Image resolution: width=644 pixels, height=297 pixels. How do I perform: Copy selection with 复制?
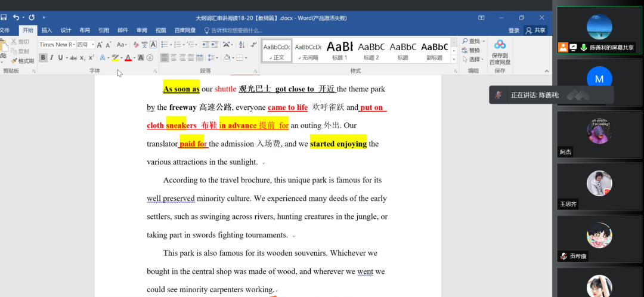(20, 51)
